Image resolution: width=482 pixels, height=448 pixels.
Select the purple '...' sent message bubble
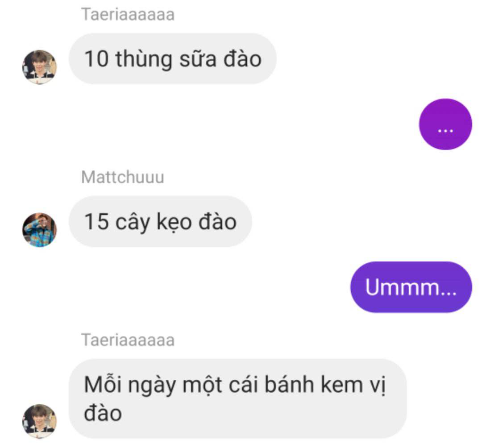[x=445, y=124]
